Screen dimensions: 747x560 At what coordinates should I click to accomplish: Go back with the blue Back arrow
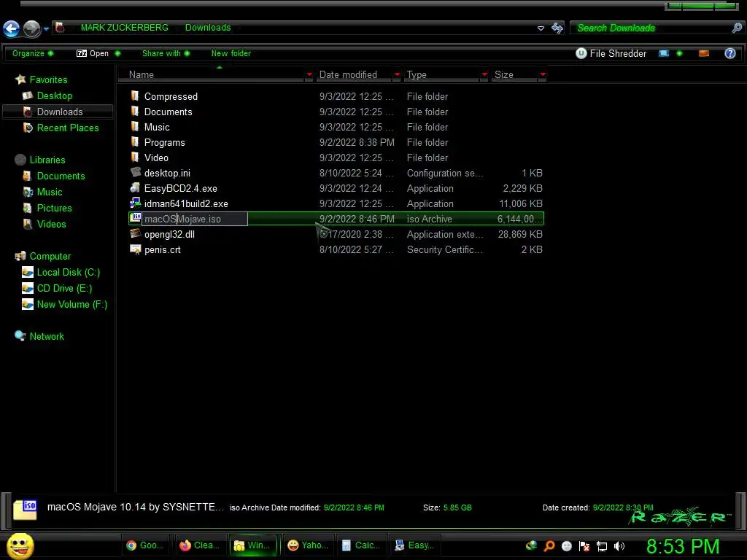point(12,28)
